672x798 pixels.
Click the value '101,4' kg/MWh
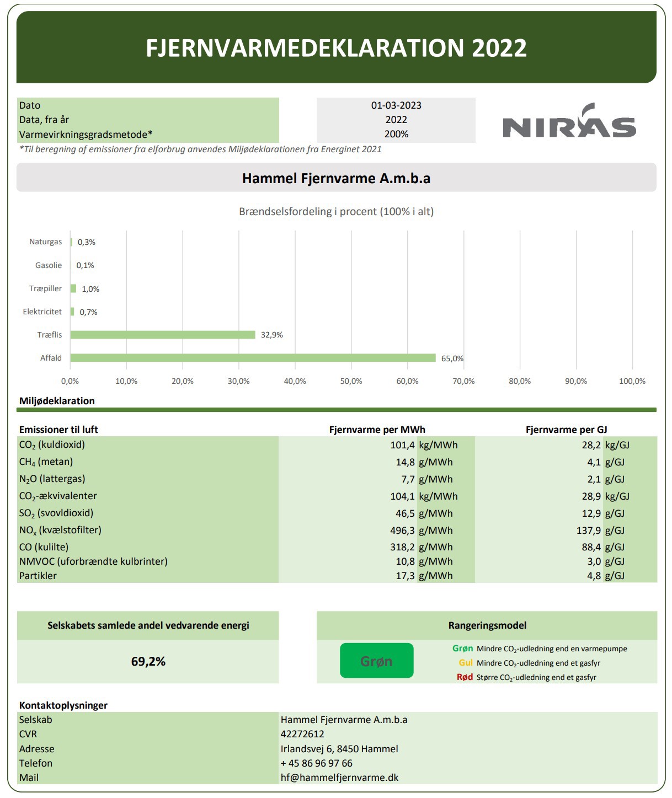tap(402, 445)
